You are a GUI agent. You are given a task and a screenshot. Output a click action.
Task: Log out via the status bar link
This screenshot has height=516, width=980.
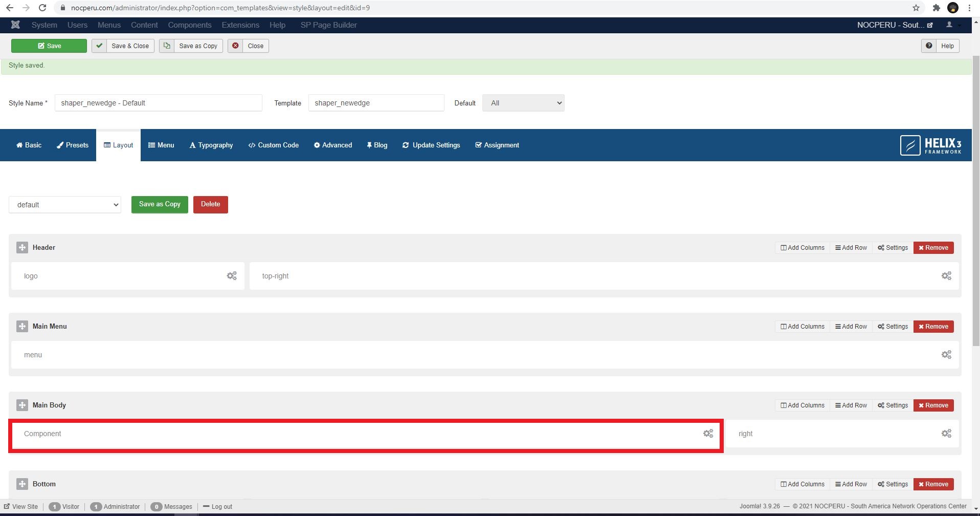217,507
